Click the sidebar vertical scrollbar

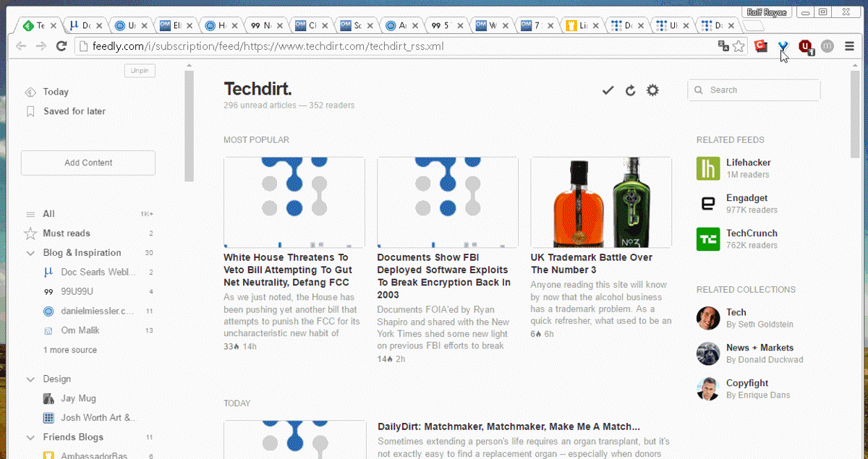(189, 126)
